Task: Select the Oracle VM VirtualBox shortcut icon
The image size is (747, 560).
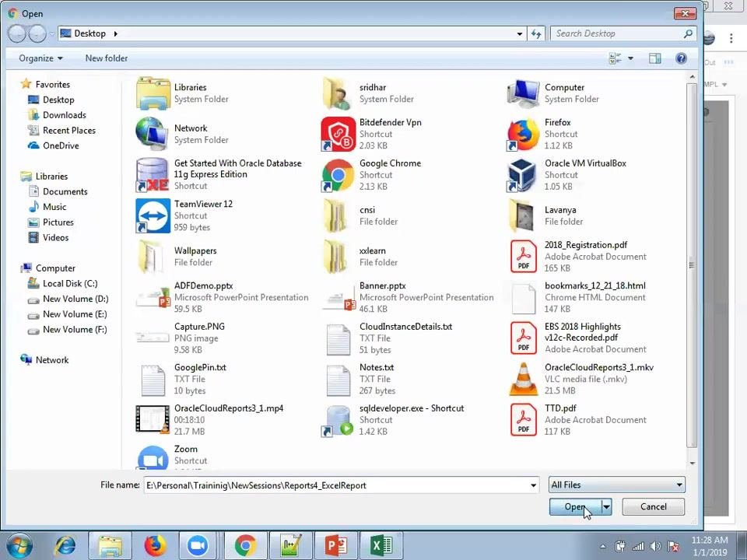Action: (x=523, y=175)
